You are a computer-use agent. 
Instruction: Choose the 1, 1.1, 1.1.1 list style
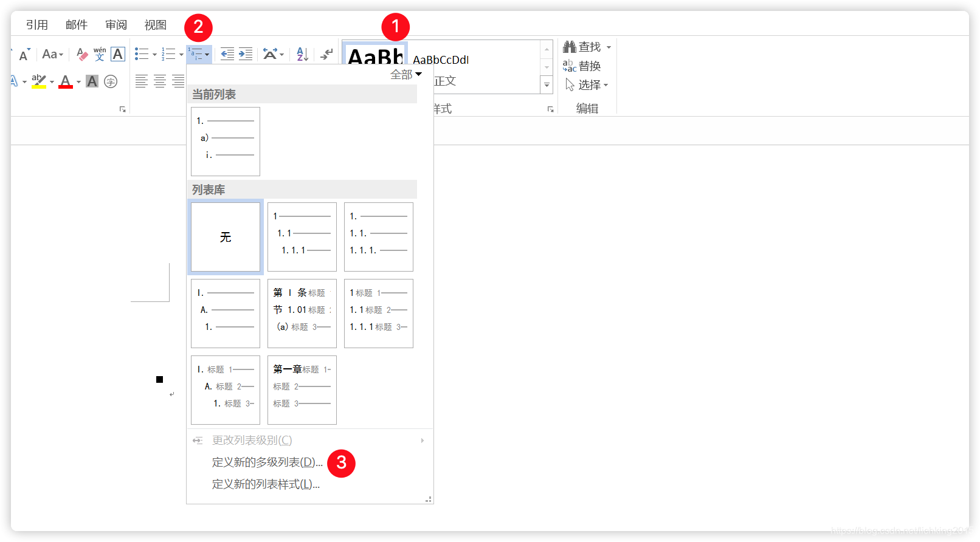(x=302, y=237)
